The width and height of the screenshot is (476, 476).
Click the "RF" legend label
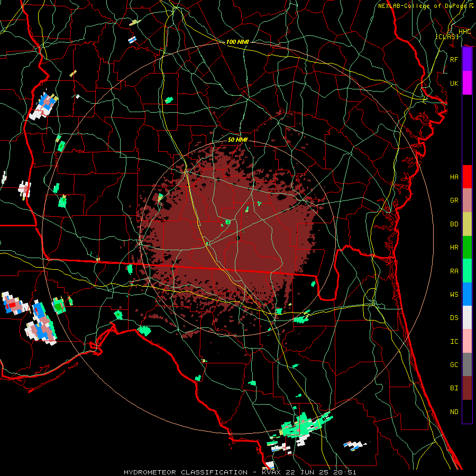[454, 59]
